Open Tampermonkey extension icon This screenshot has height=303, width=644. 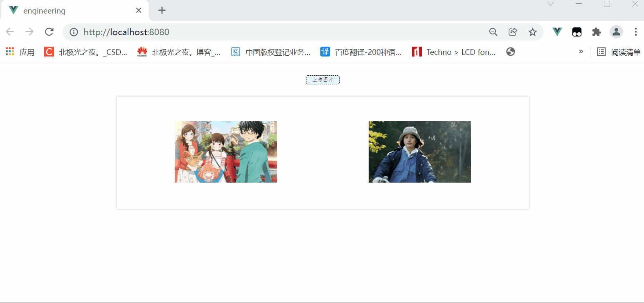tap(577, 32)
